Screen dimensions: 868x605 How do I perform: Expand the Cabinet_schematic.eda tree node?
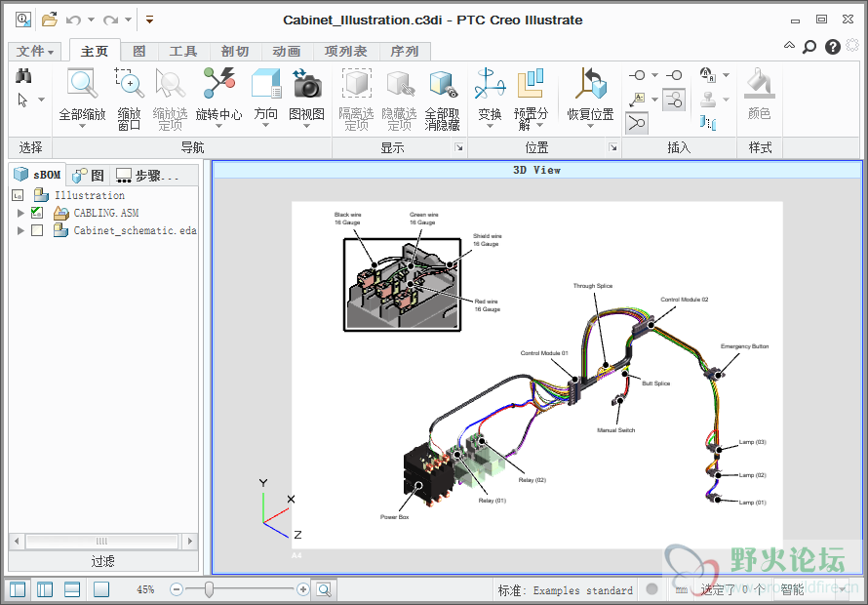pos(20,230)
